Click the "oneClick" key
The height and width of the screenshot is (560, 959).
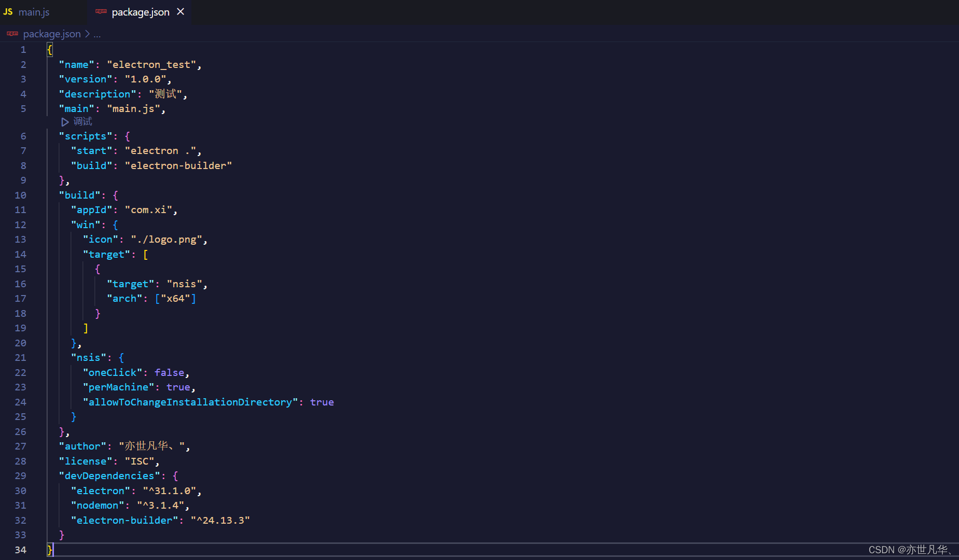tap(113, 373)
